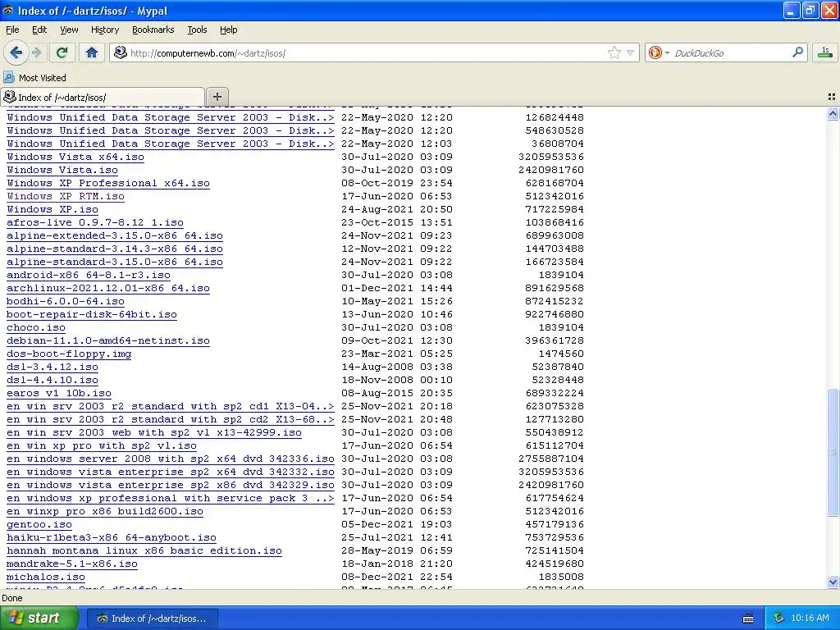Download Windows Vista x64.iso
840x630 pixels.
[75, 157]
